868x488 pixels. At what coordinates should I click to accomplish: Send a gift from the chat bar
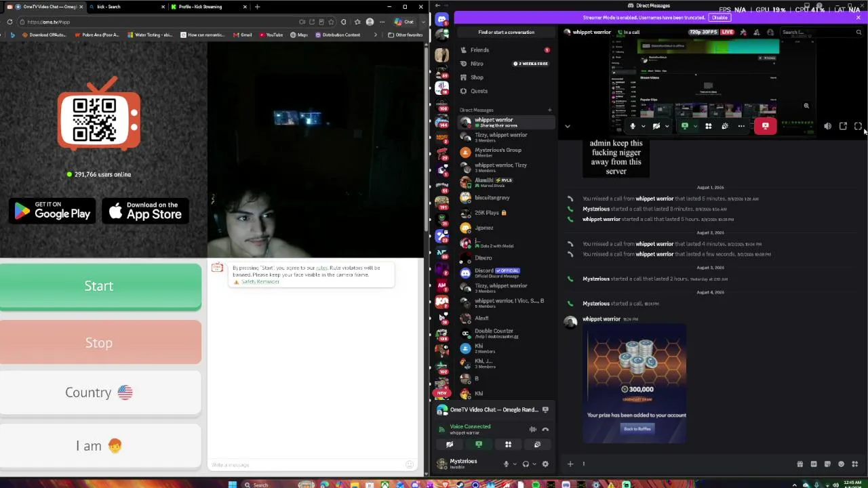[800, 464]
